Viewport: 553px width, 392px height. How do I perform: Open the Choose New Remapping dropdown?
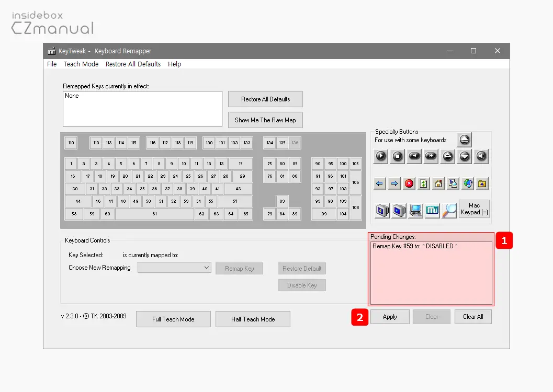point(174,268)
